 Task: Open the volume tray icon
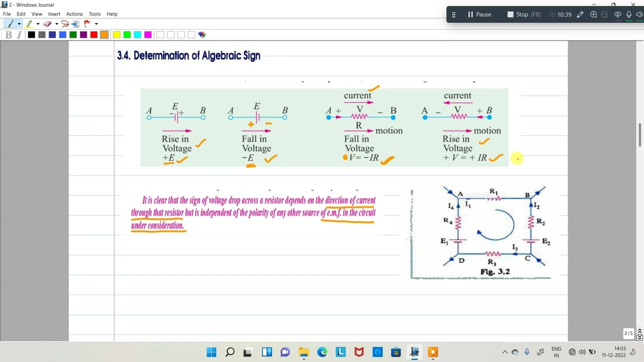[582, 352]
